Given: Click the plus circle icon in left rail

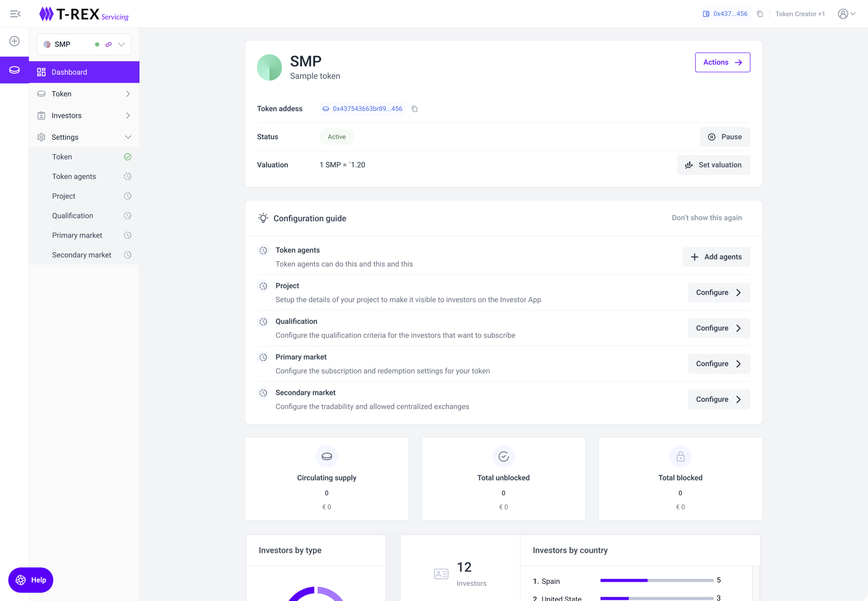Looking at the screenshot, I should [x=14, y=41].
